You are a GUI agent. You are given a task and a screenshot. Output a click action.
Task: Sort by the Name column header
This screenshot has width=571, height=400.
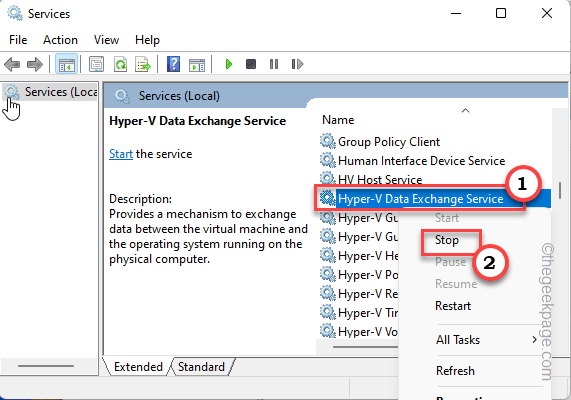[338, 120]
